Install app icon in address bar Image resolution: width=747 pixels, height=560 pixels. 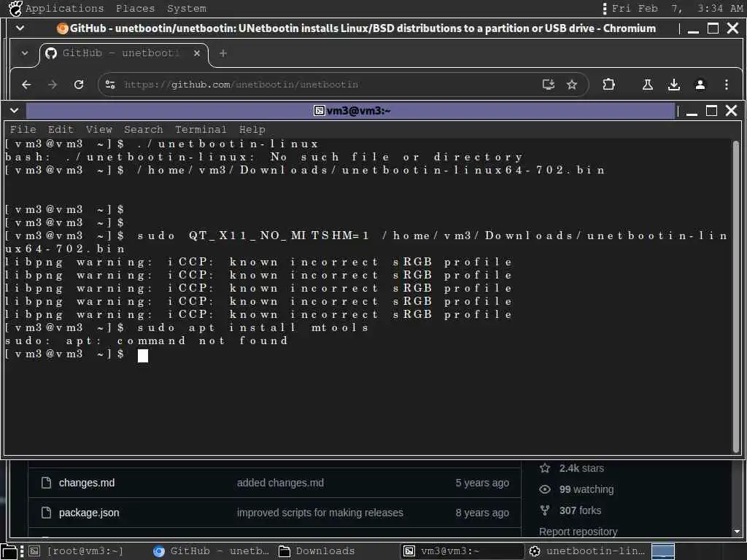(549, 85)
